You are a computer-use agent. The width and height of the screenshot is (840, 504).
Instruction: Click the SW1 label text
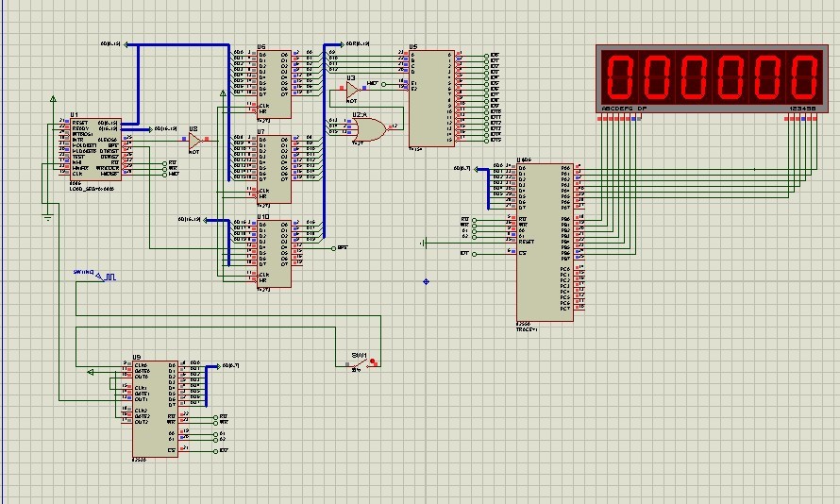(x=360, y=356)
